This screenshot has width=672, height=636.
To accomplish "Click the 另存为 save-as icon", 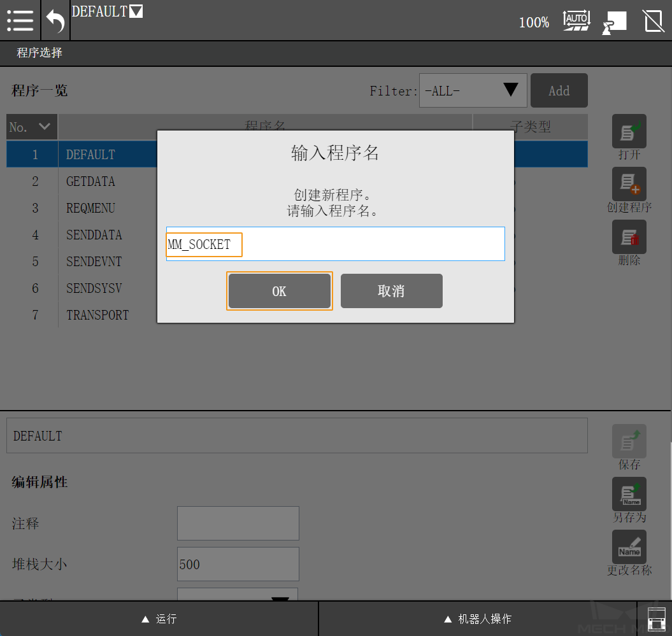I will coord(629,494).
